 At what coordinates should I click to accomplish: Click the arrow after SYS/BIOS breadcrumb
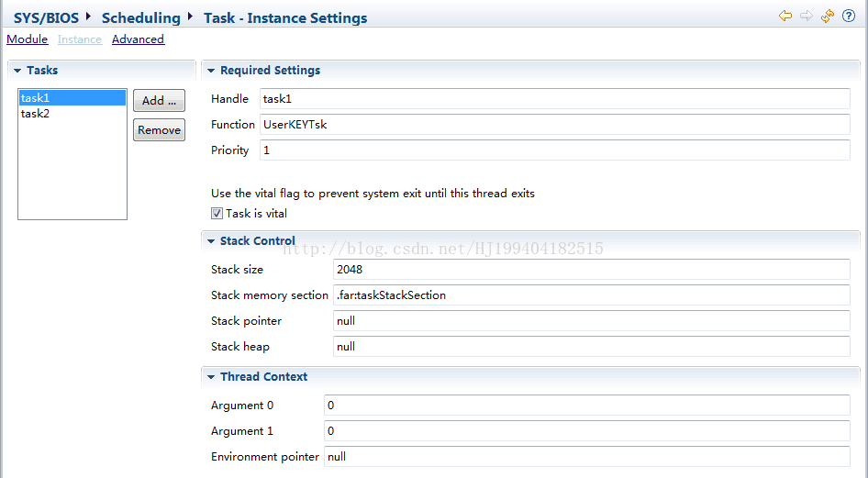tap(88, 17)
